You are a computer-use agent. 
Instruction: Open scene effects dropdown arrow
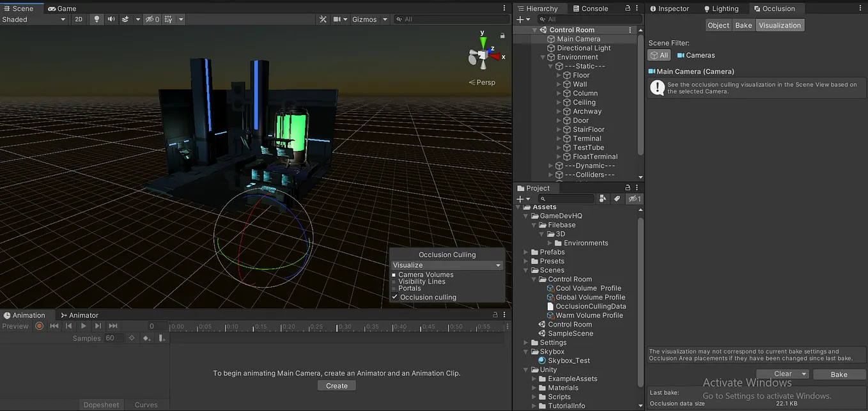137,19
